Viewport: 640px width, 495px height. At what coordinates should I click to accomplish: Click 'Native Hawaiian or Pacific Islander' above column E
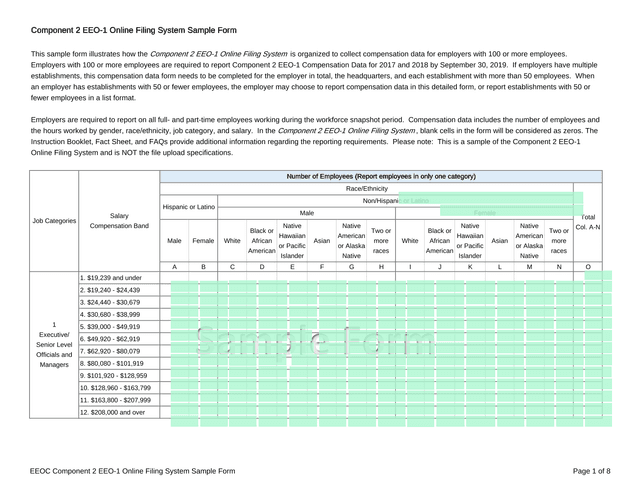click(x=292, y=241)
